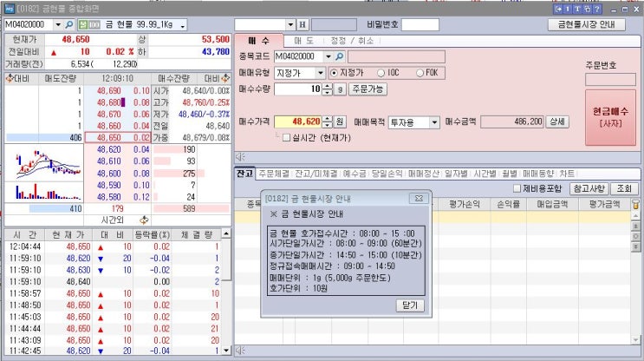Click the 상세 button

[x=557, y=121]
